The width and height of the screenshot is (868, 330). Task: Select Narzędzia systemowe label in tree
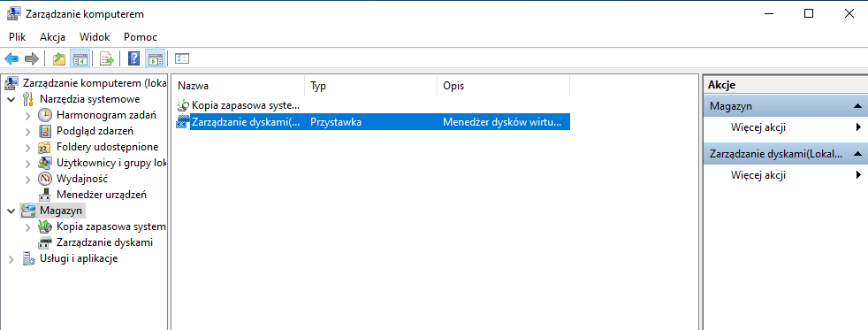(x=89, y=99)
